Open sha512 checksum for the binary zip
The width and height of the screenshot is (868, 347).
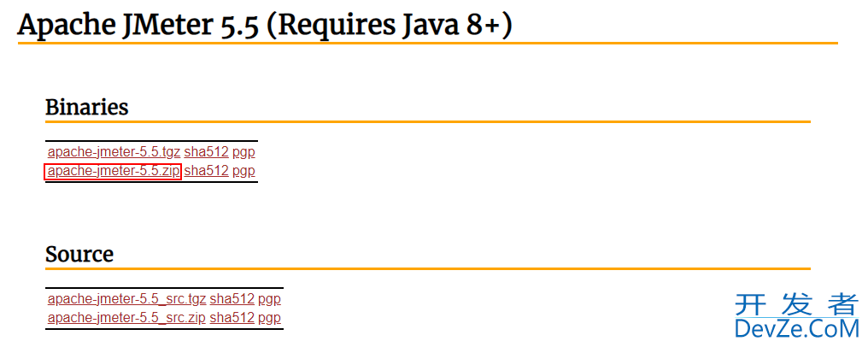pos(207,171)
